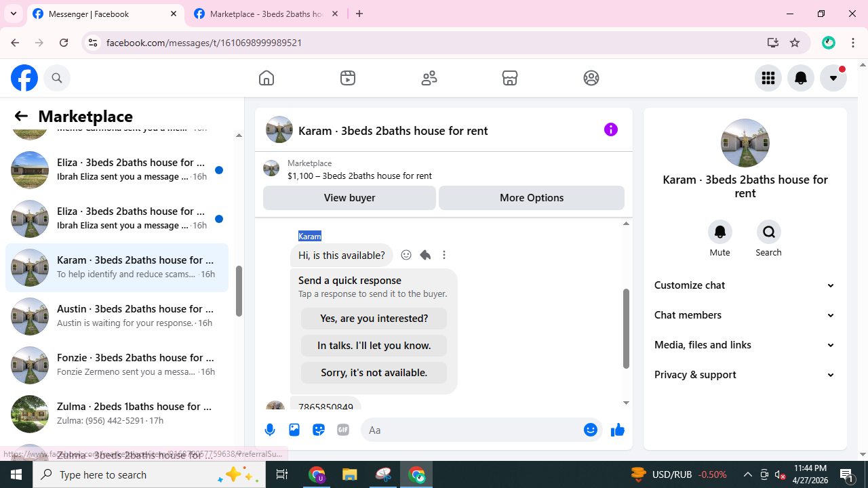Open account menu arrow
This screenshot has height=488, width=868.
(x=833, y=78)
